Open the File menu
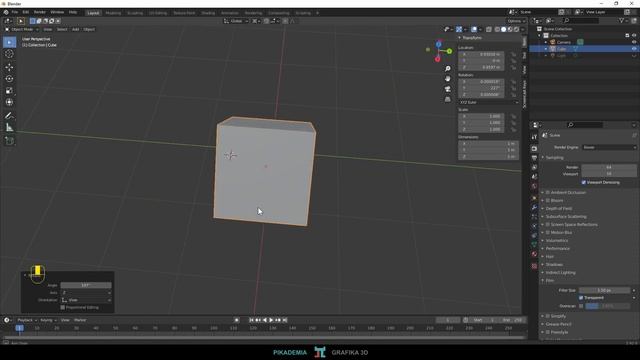640x360 pixels. 15,13
